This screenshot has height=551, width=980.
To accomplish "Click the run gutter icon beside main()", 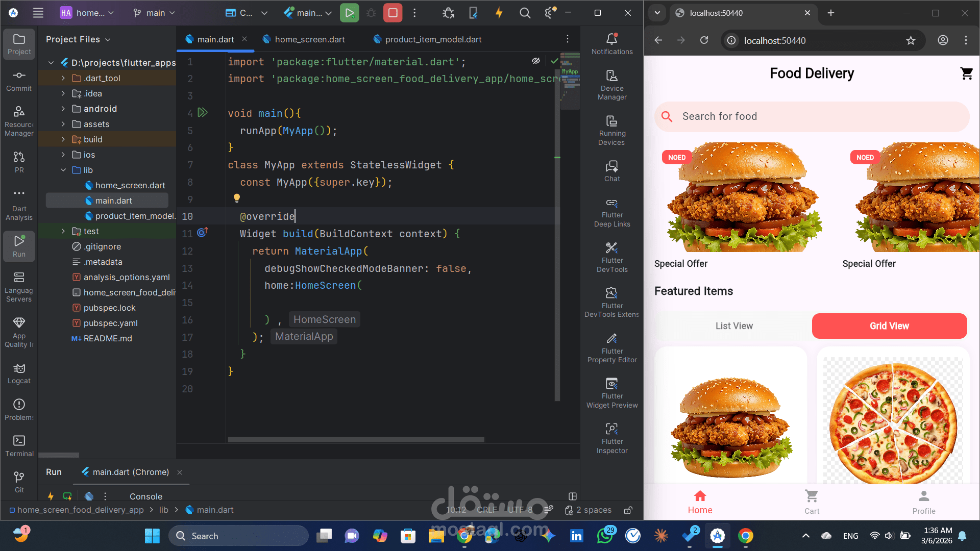I will 203,113.
